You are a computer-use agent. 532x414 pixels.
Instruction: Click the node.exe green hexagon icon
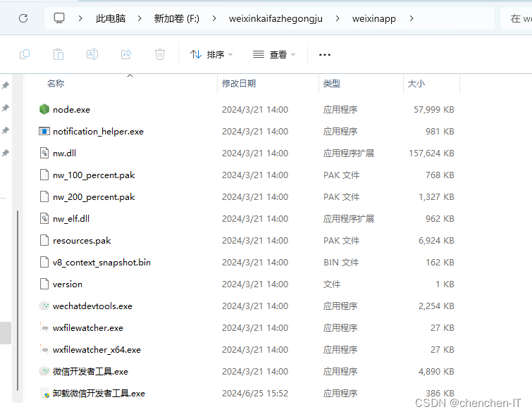pyautogui.click(x=44, y=109)
